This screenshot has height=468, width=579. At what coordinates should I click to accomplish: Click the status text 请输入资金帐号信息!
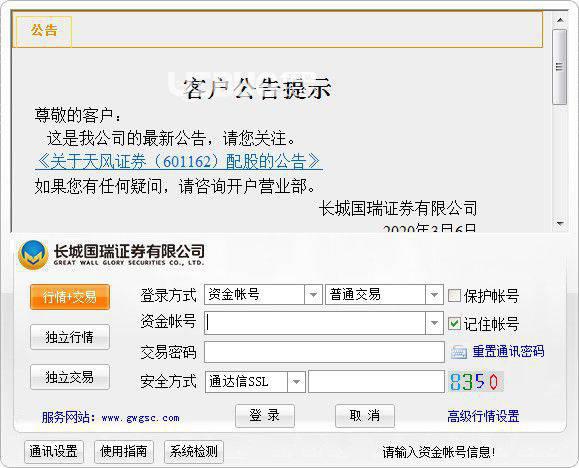[x=439, y=452]
